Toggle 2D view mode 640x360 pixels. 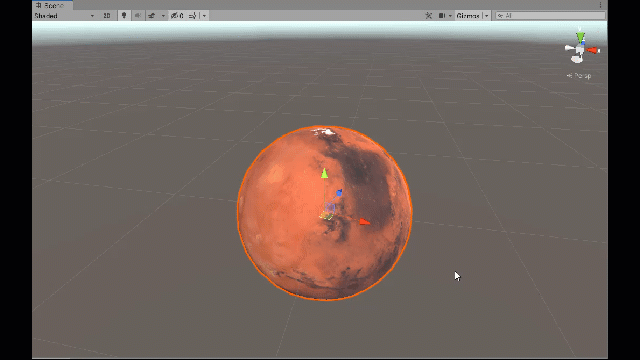pos(107,16)
